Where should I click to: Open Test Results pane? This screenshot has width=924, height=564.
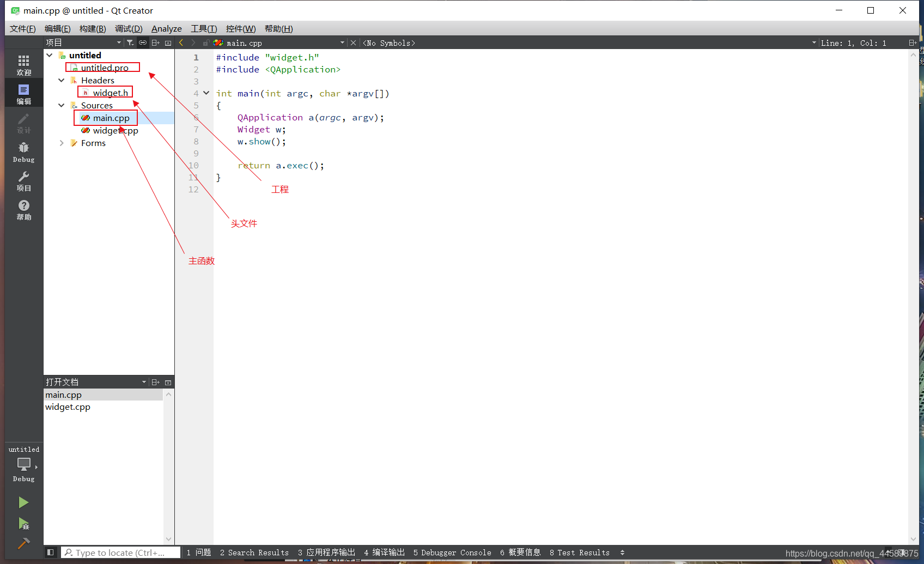point(580,552)
